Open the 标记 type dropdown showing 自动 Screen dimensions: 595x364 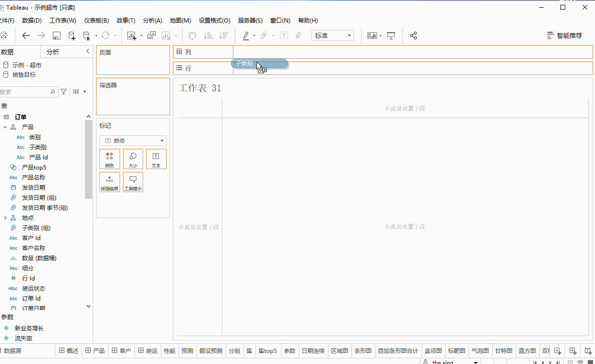[x=133, y=140]
